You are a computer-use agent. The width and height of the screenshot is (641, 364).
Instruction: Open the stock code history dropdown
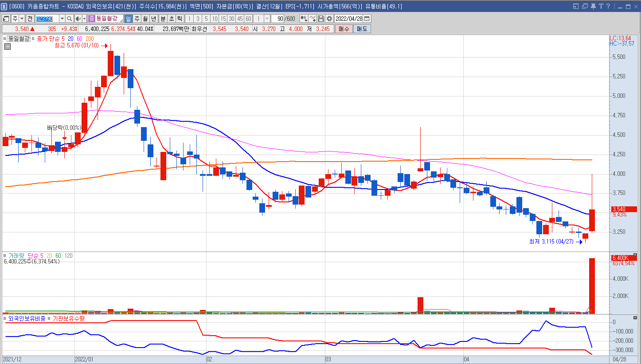click(62, 19)
